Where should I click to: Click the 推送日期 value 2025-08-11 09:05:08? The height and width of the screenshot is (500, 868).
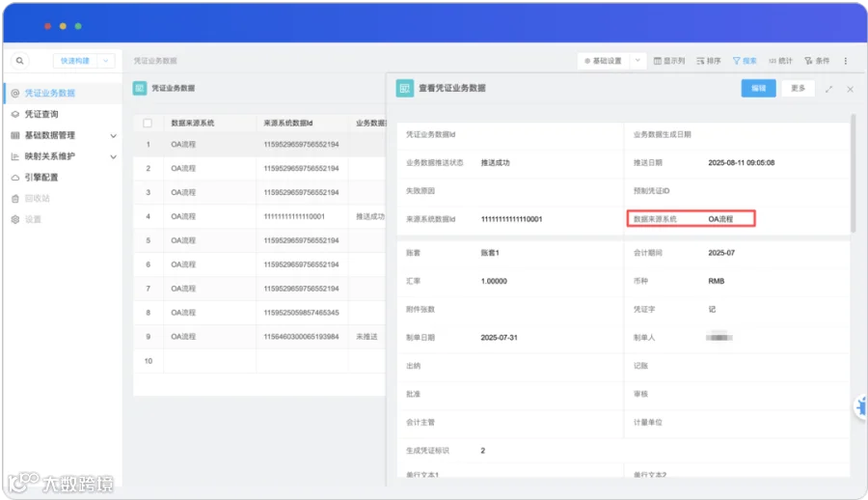pyautogui.click(x=742, y=163)
